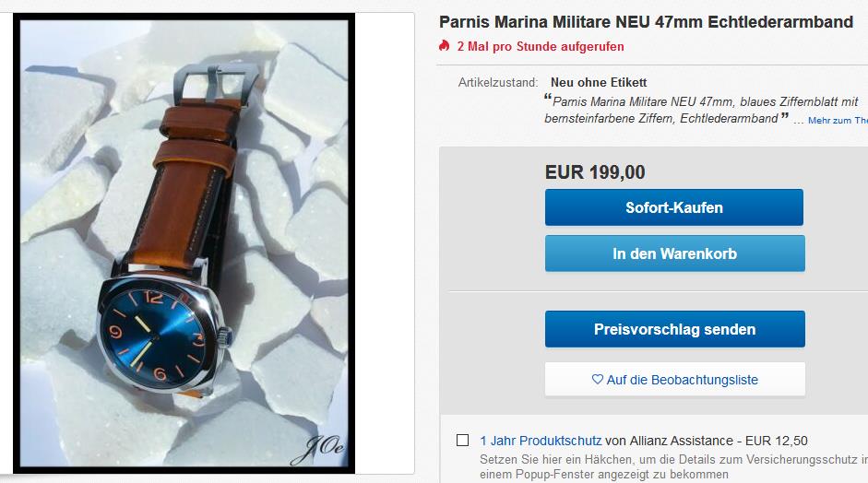
Task: Add listing via Auf die Beobachtungsliste text
Action: pyautogui.click(x=682, y=380)
